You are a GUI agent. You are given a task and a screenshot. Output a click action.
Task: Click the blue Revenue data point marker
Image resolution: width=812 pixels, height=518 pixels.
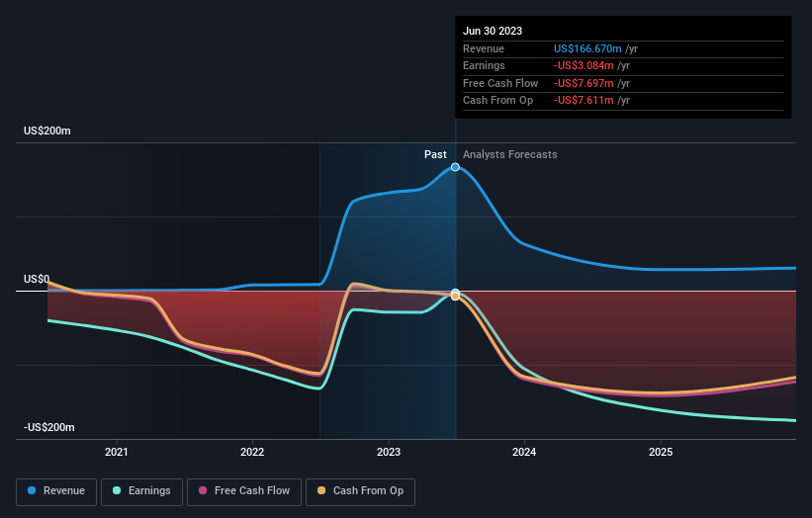pos(455,167)
